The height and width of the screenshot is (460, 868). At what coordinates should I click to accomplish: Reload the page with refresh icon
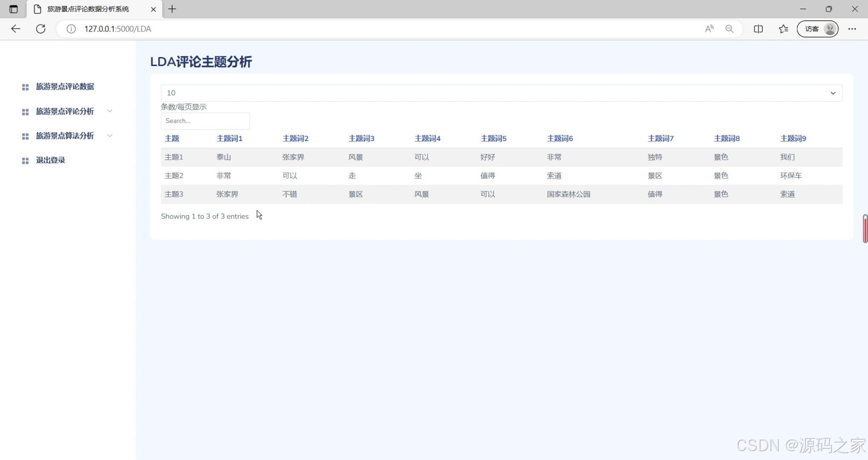(41, 29)
